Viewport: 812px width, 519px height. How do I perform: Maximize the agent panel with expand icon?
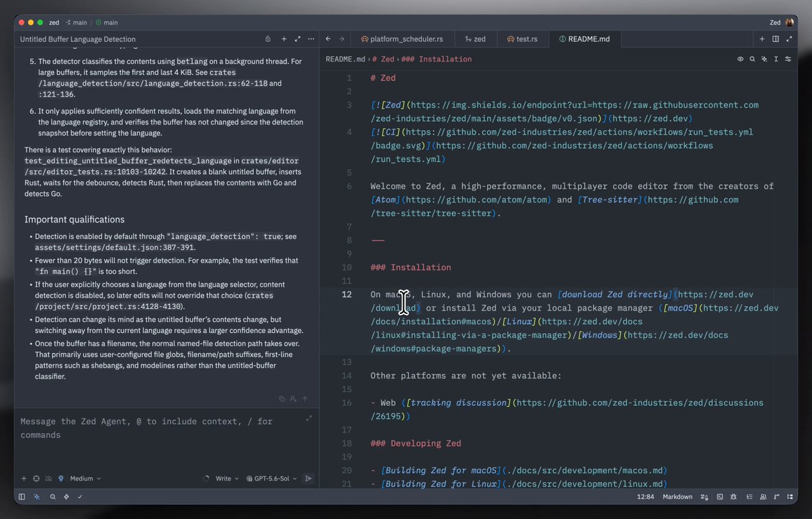pos(298,39)
